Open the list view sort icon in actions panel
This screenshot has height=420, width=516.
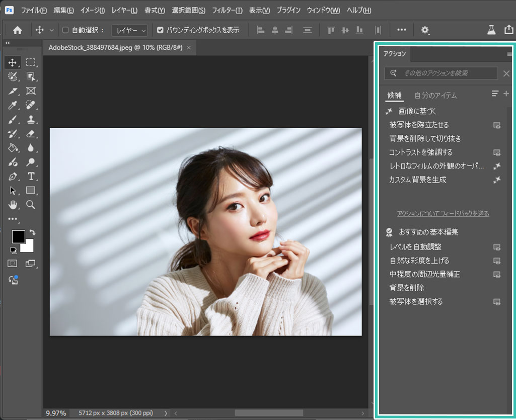point(495,94)
